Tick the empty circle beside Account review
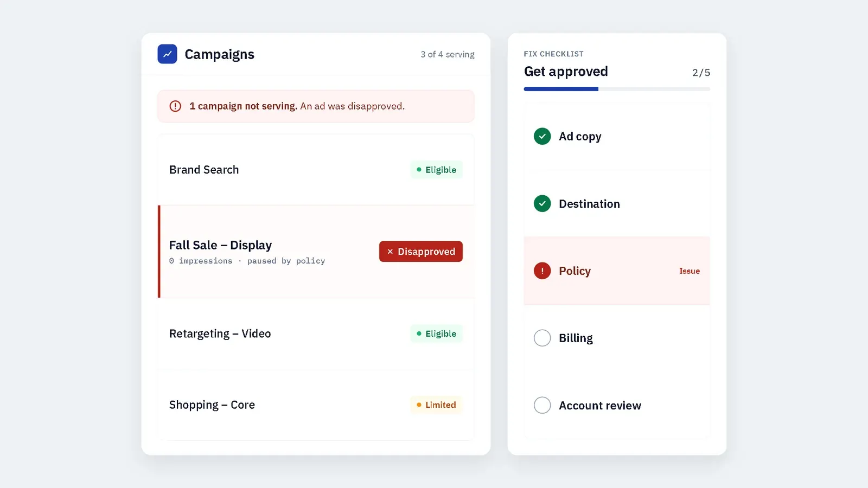Screen dimensions: 868x488 (542, 405)
